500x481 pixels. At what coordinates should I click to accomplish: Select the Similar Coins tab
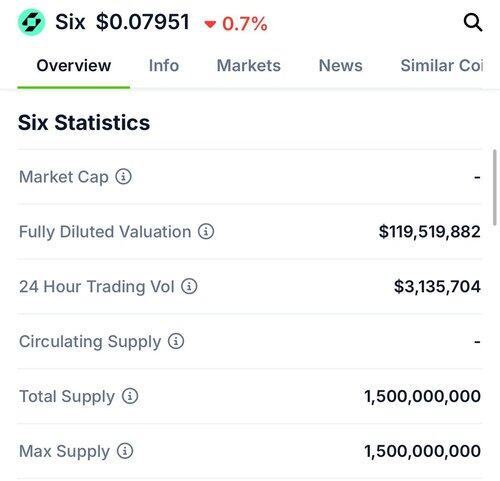pos(441,65)
